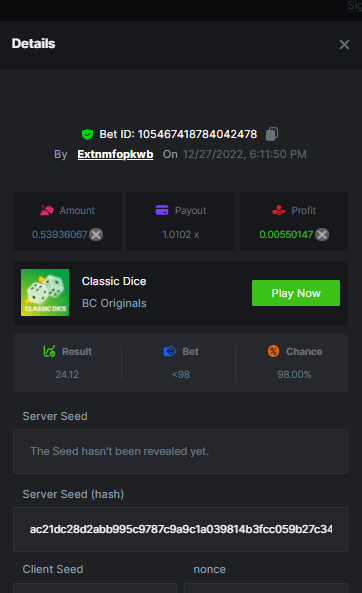
Task: Copy the Bet ID to clipboard
Action: (x=272, y=134)
